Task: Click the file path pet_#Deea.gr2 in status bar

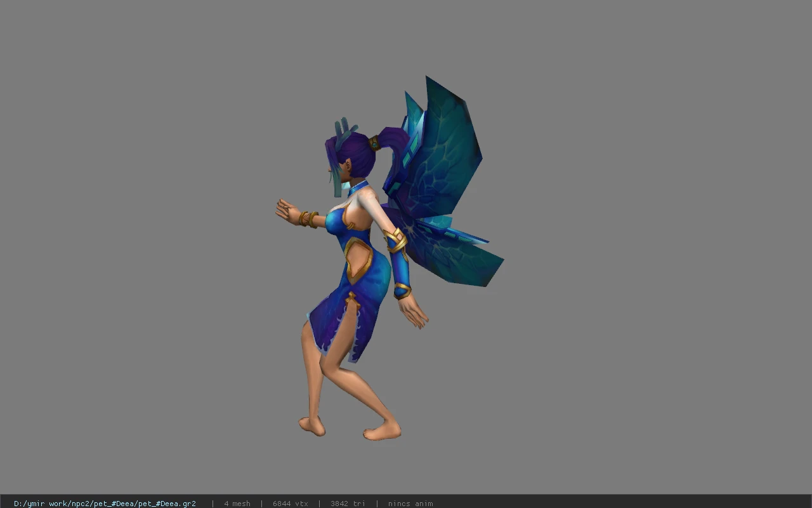Action: (x=105, y=504)
